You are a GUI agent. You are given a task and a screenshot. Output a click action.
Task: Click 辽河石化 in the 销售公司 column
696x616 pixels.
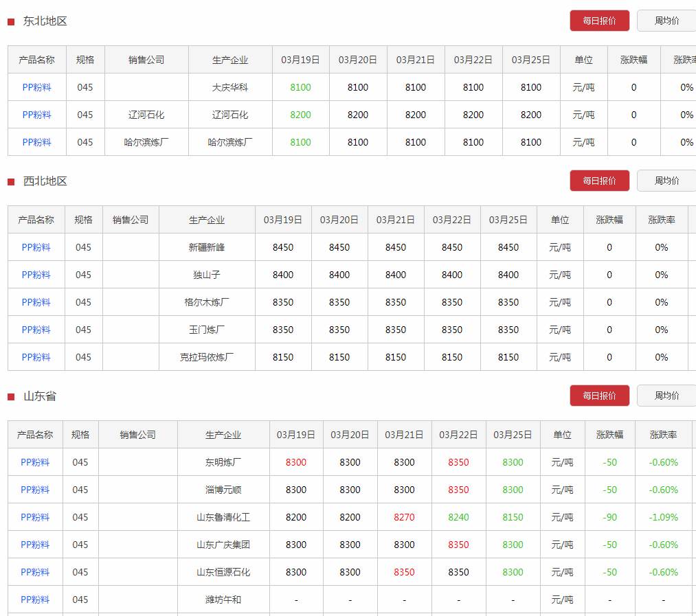point(146,115)
